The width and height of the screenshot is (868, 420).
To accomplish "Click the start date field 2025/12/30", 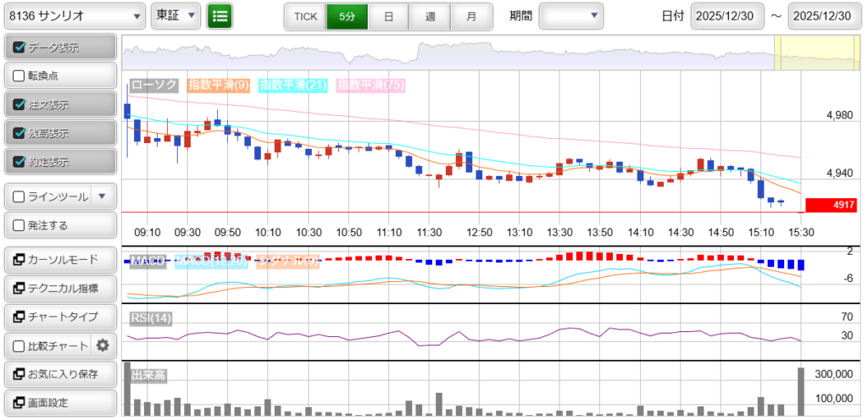I will pos(728,16).
